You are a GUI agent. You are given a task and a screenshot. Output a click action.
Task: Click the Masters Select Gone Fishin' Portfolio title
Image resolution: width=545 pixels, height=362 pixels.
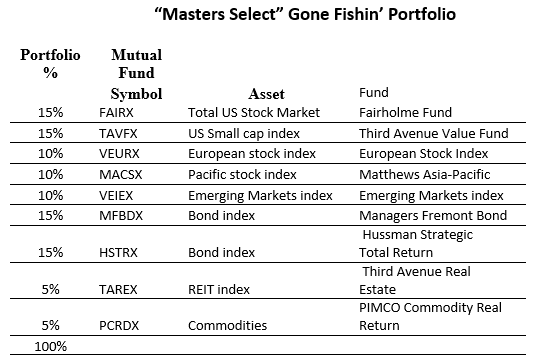click(x=305, y=15)
